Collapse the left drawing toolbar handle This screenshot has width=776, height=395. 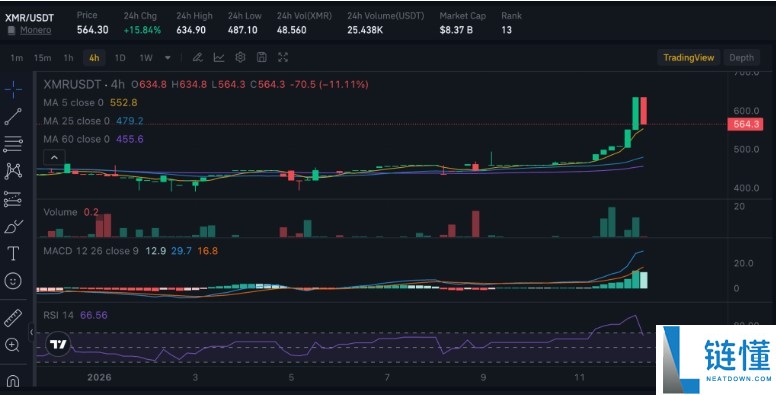point(31,332)
